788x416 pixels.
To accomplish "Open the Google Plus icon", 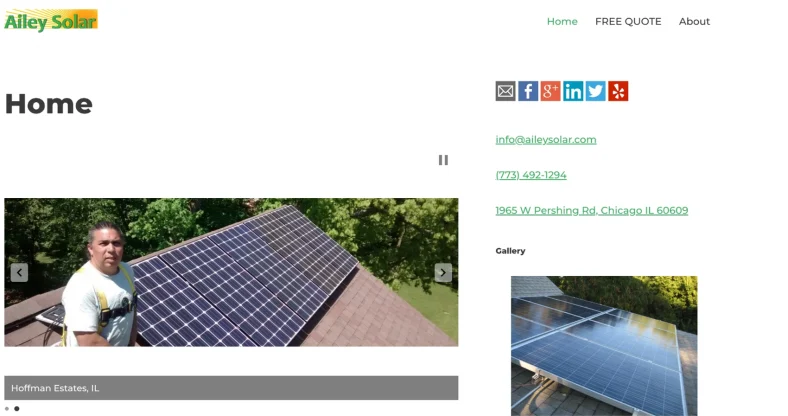I will [x=550, y=91].
